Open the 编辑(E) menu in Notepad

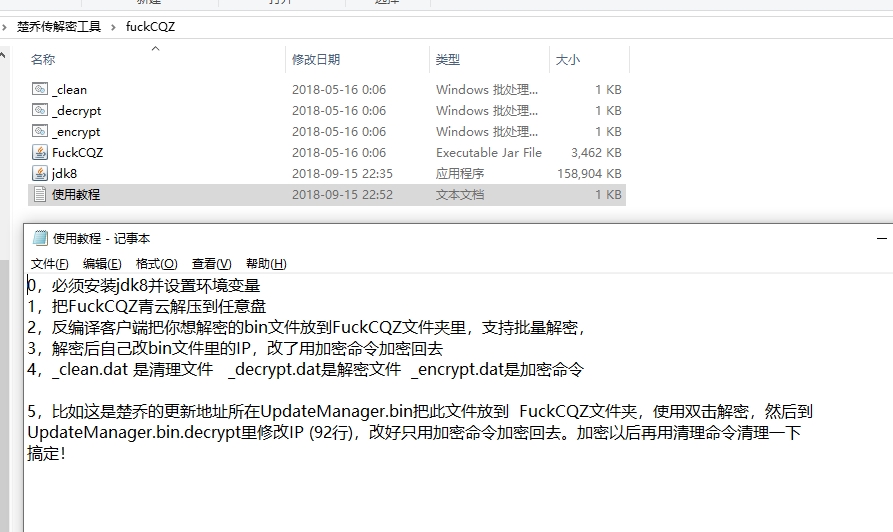(x=102, y=264)
